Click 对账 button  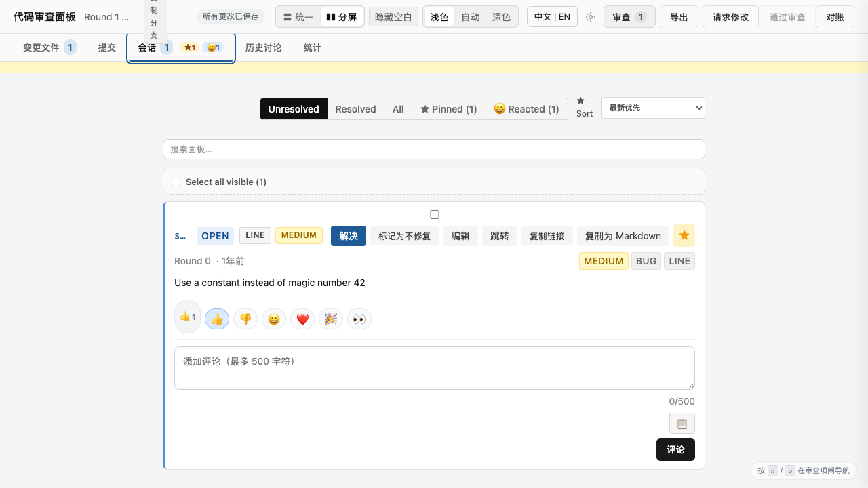(x=835, y=17)
